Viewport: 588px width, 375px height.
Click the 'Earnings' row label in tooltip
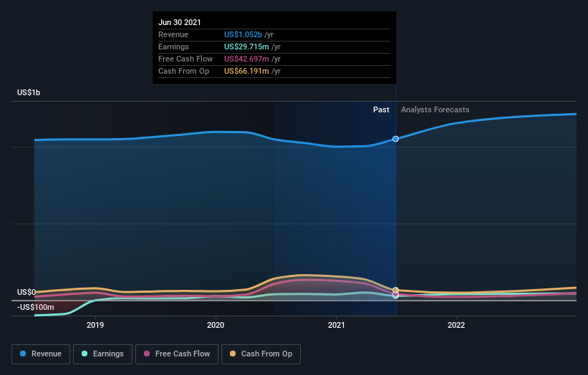tap(173, 47)
